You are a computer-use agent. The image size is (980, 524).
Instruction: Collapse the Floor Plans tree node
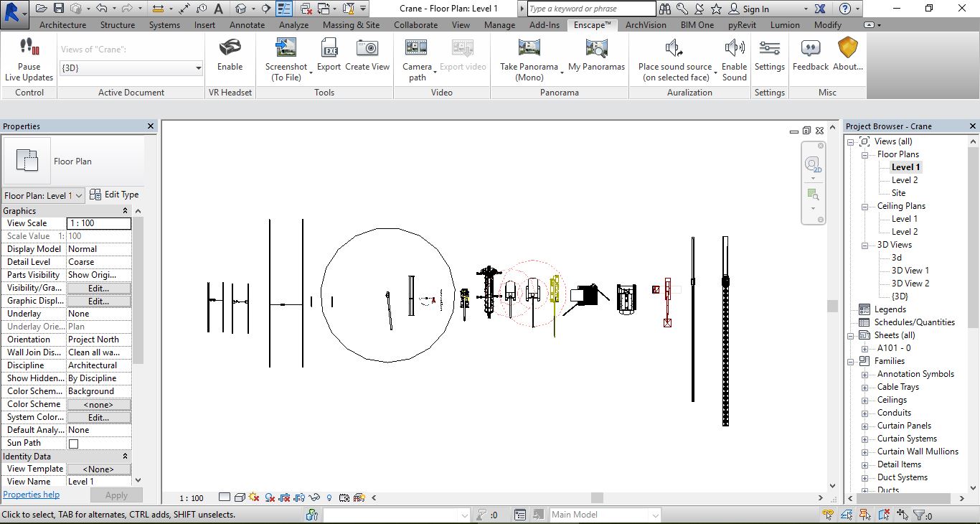pyautogui.click(x=864, y=154)
